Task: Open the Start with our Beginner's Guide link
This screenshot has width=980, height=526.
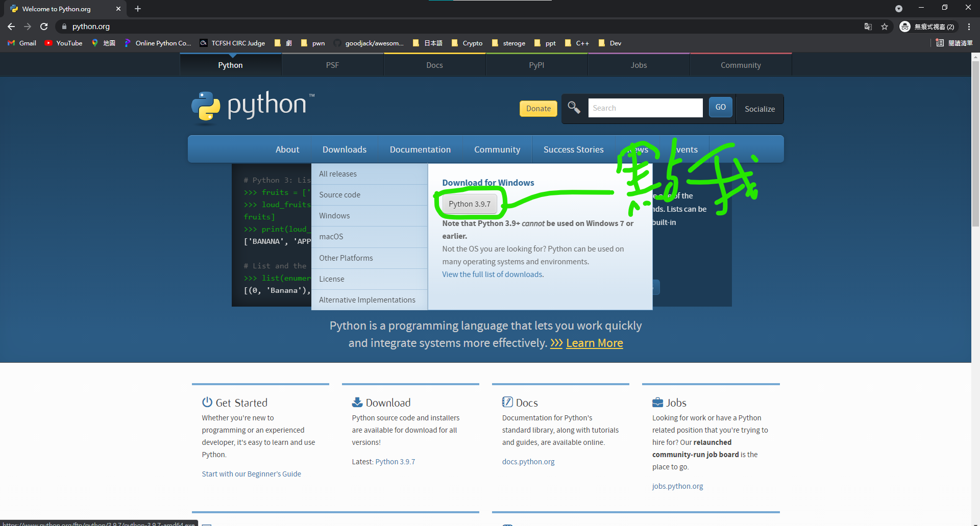Action: tap(251, 474)
